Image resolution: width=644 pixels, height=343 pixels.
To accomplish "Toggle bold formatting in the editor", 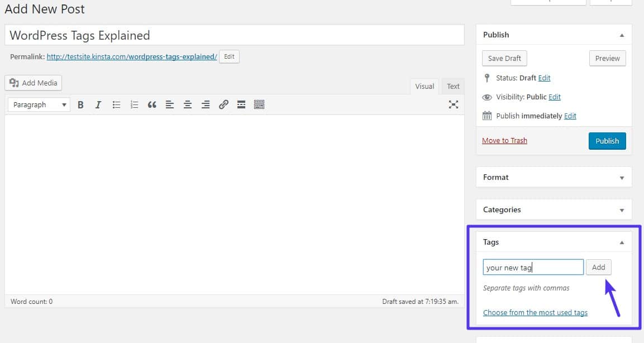I will (x=80, y=104).
